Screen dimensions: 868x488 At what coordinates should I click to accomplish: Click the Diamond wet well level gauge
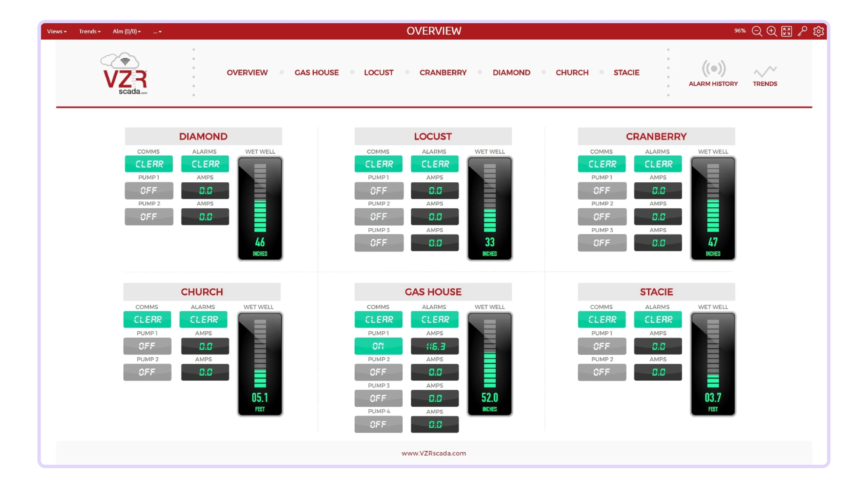point(260,208)
